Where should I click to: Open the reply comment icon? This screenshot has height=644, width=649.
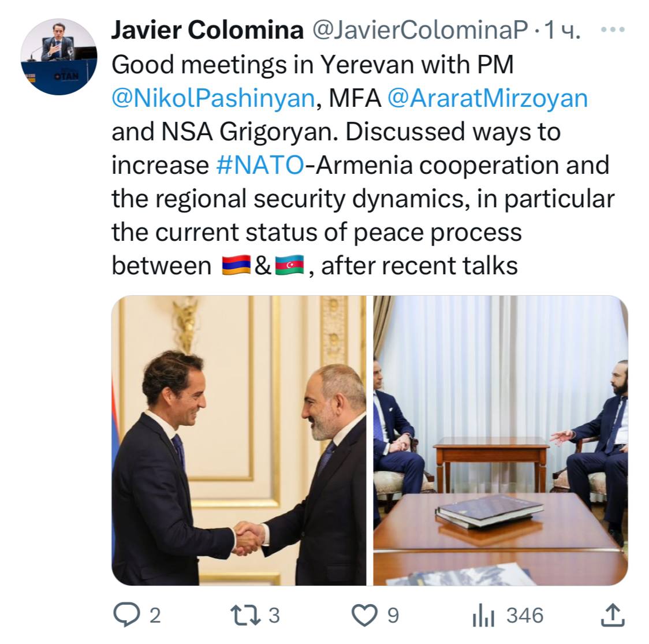126,615
